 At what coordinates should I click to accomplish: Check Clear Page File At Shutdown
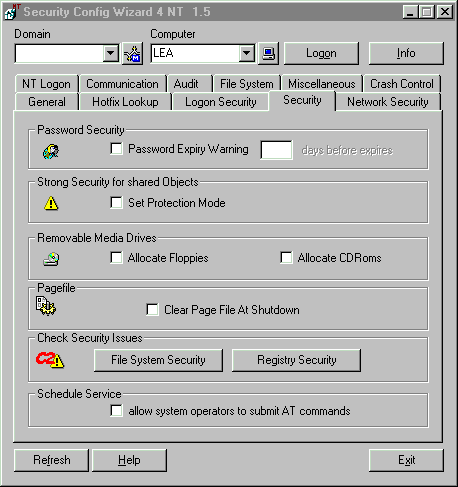[152, 310]
